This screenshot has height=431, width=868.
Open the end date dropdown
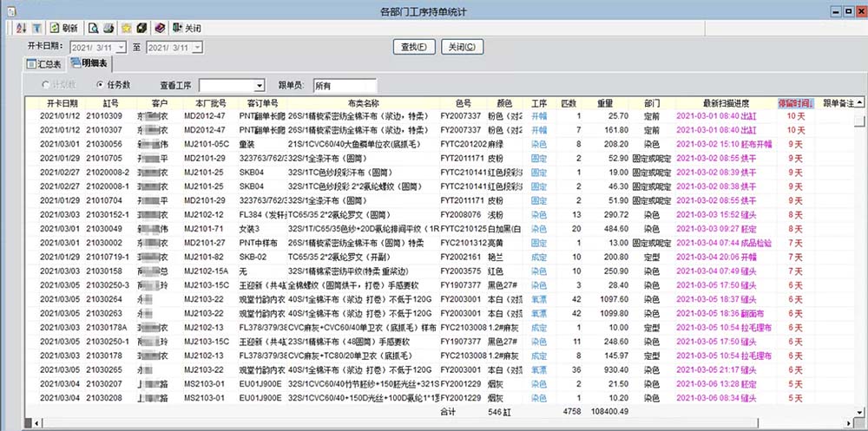[198, 47]
